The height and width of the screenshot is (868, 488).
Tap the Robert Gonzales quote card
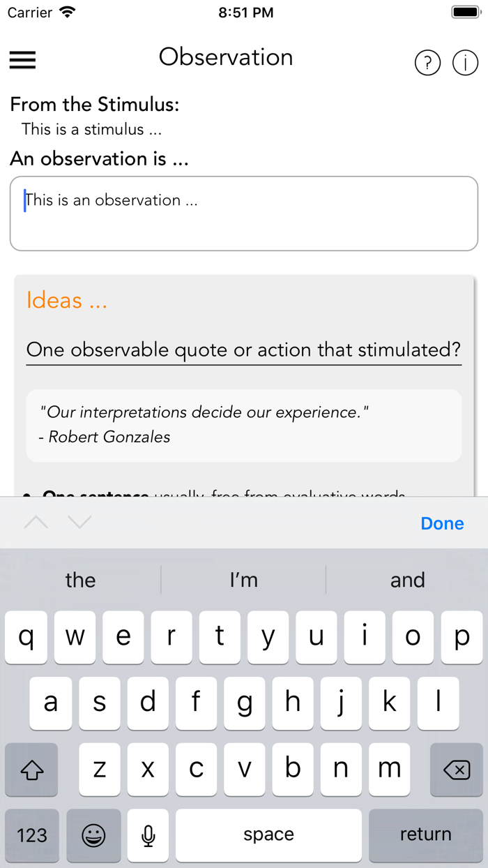(243, 425)
